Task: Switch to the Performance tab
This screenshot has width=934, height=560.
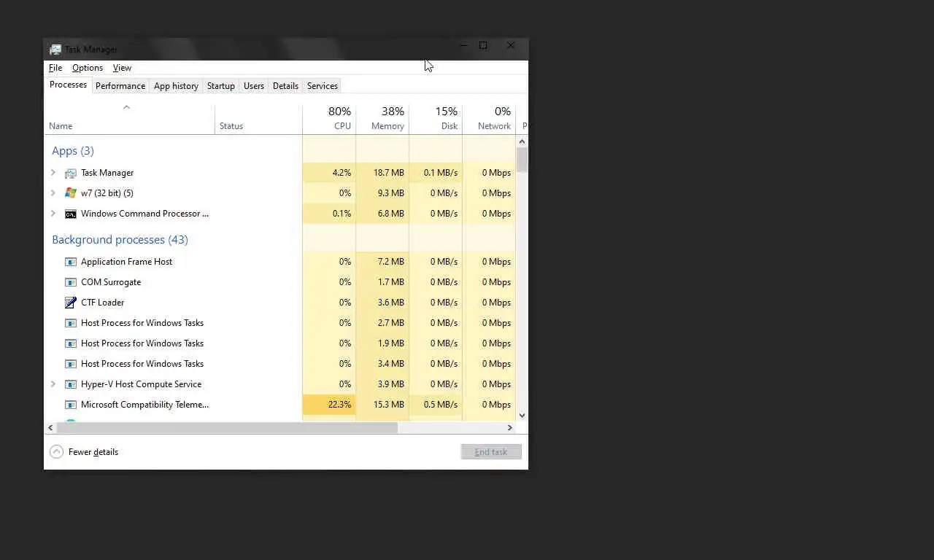Action: tap(120, 86)
